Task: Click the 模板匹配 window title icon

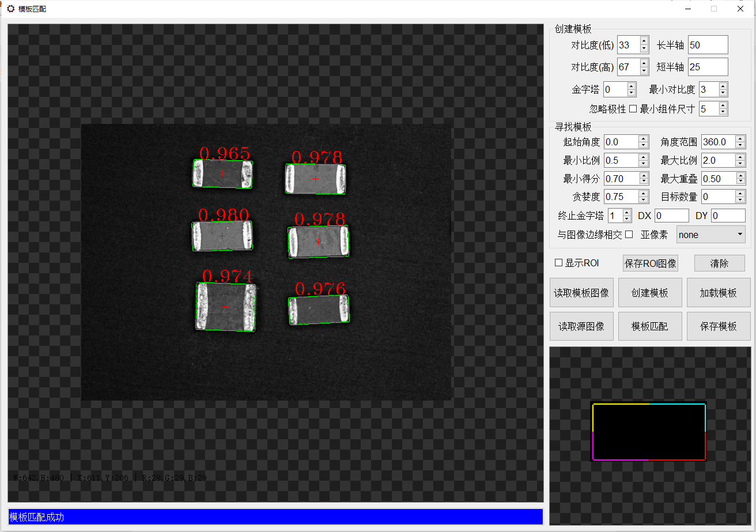Action: (x=10, y=9)
